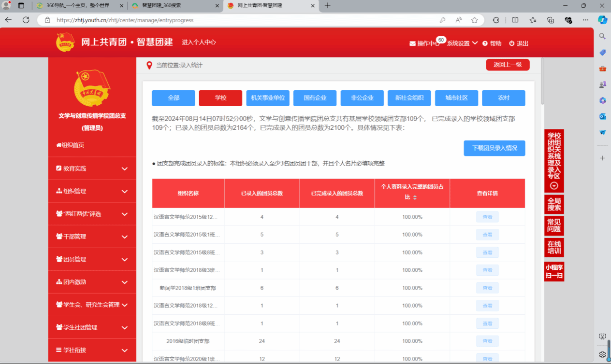Select the 学校 category filter

[220, 98]
